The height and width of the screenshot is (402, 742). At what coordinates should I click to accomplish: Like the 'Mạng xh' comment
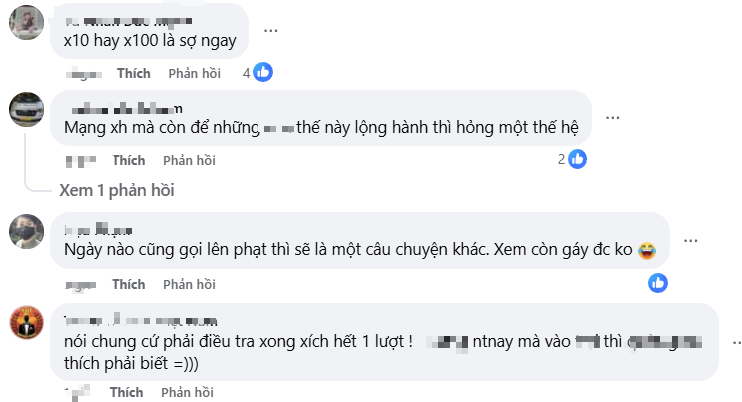pos(129,160)
